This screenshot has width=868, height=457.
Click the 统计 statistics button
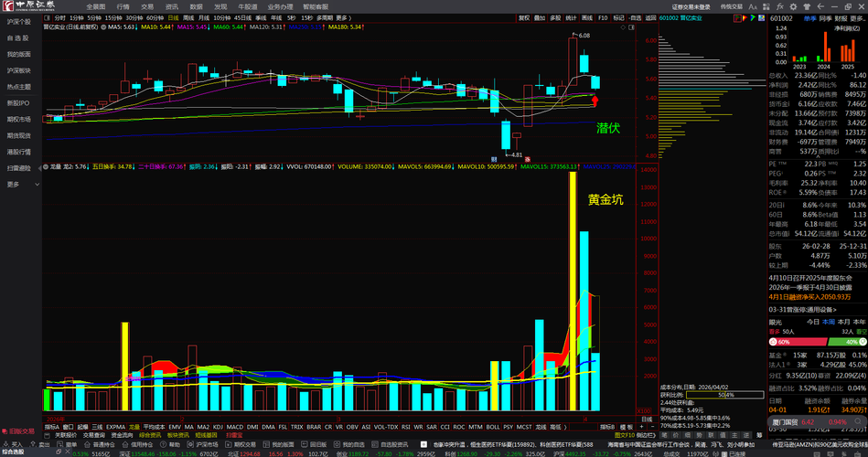pyautogui.click(x=572, y=18)
